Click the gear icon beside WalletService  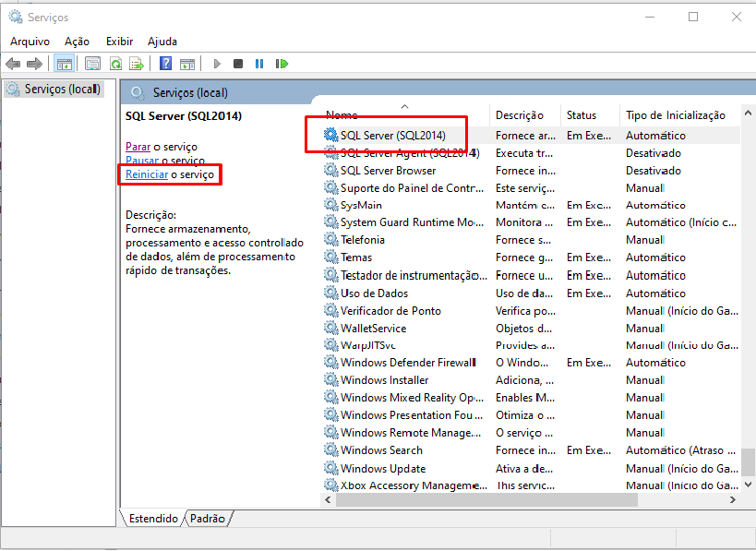point(330,328)
